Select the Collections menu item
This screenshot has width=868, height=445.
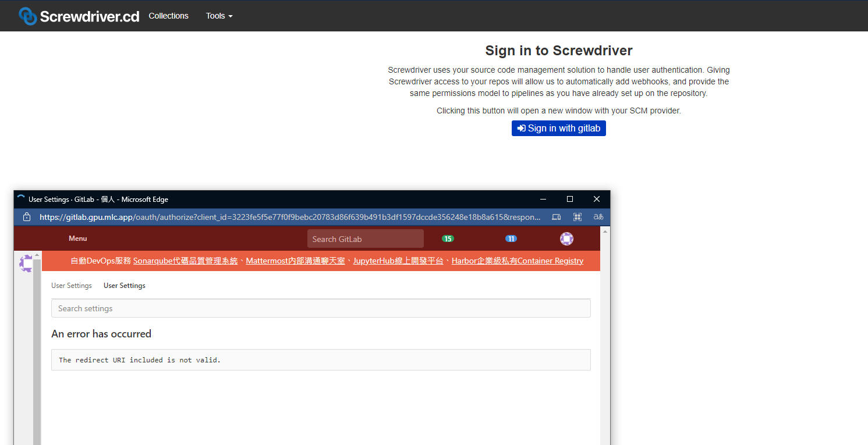[168, 16]
